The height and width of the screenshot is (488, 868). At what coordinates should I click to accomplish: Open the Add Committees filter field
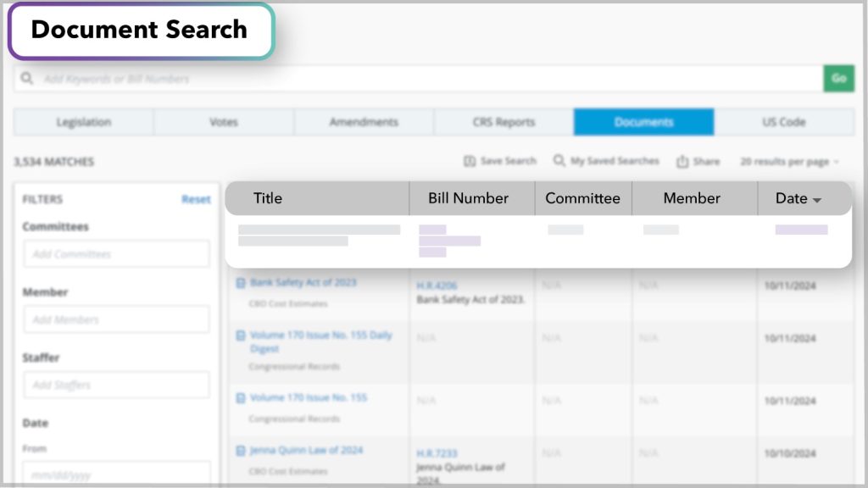tap(116, 252)
